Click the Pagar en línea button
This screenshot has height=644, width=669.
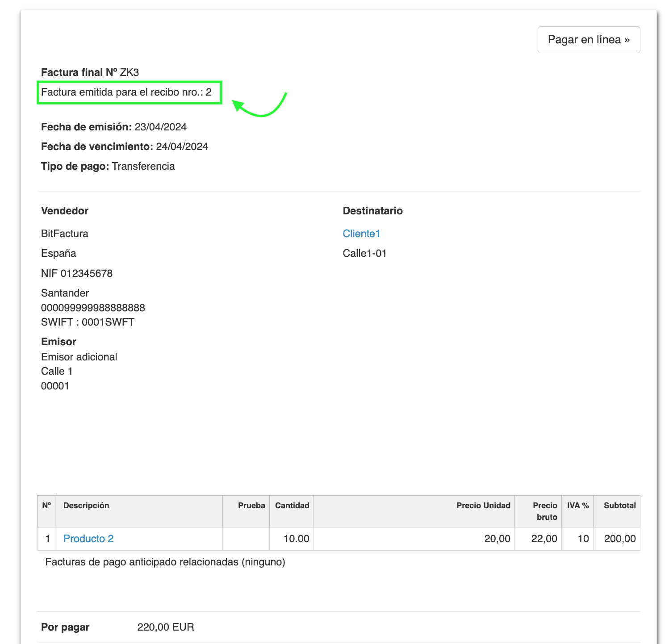589,40
